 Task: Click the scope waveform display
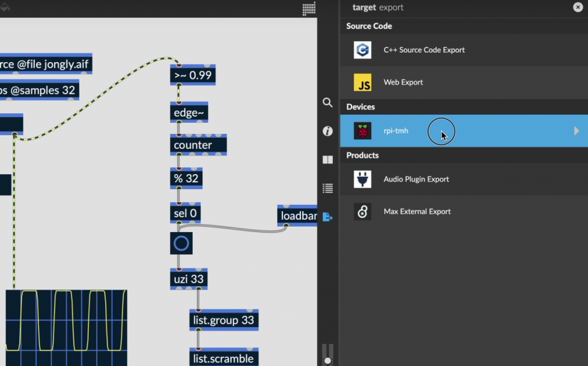[66, 328]
